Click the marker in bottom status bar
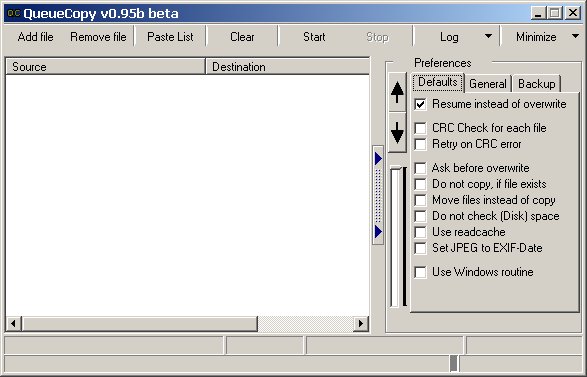The height and width of the screenshot is (377, 587). (454, 363)
